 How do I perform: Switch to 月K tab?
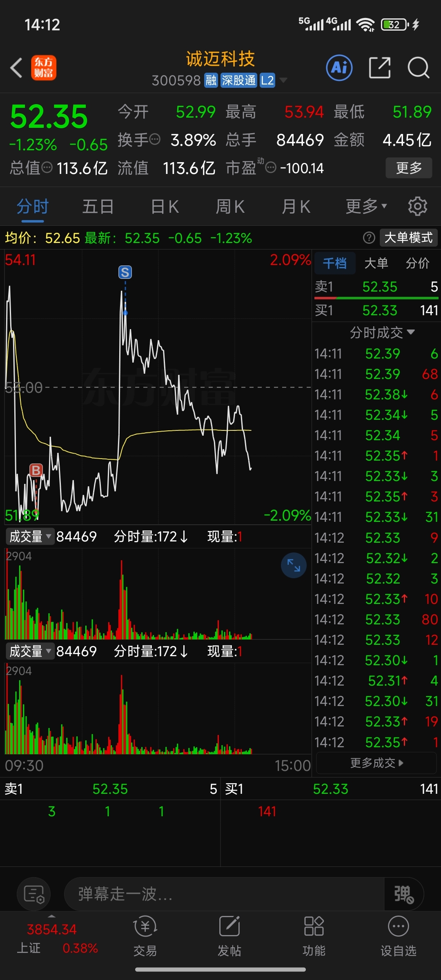coord(296,206)
